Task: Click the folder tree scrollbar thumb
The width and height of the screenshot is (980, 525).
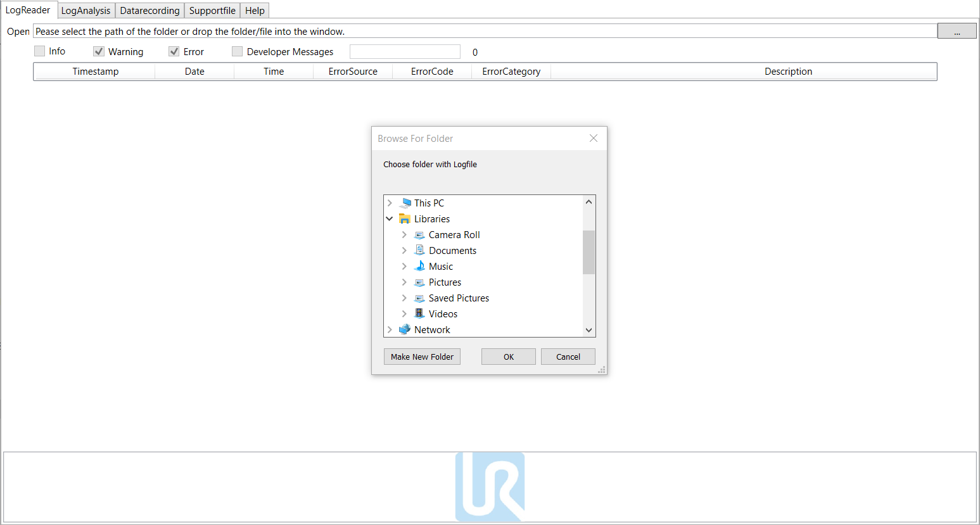Action: pyautogui.click(x=589, y=252)
